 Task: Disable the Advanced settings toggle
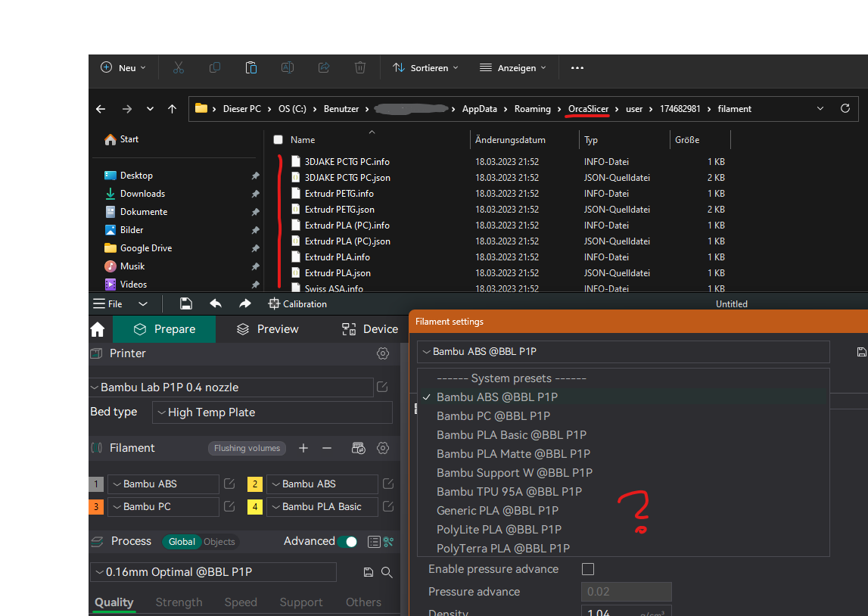pyautogui.click(x=349, y=541)
